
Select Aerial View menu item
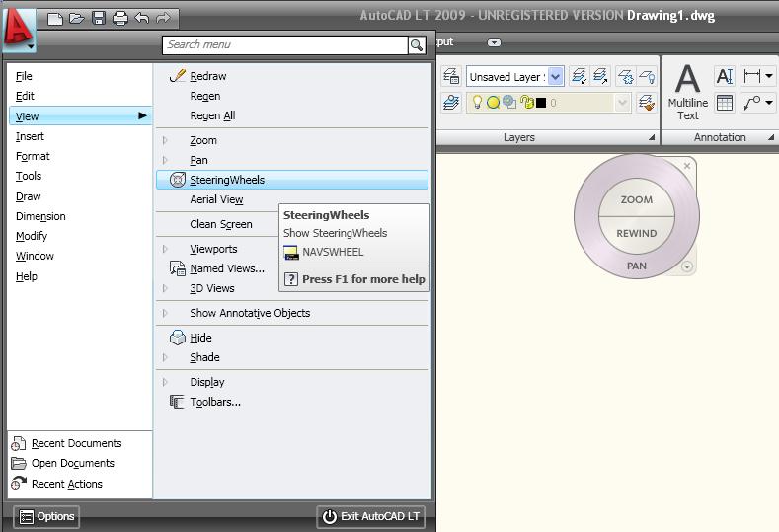tap(216, 199)
